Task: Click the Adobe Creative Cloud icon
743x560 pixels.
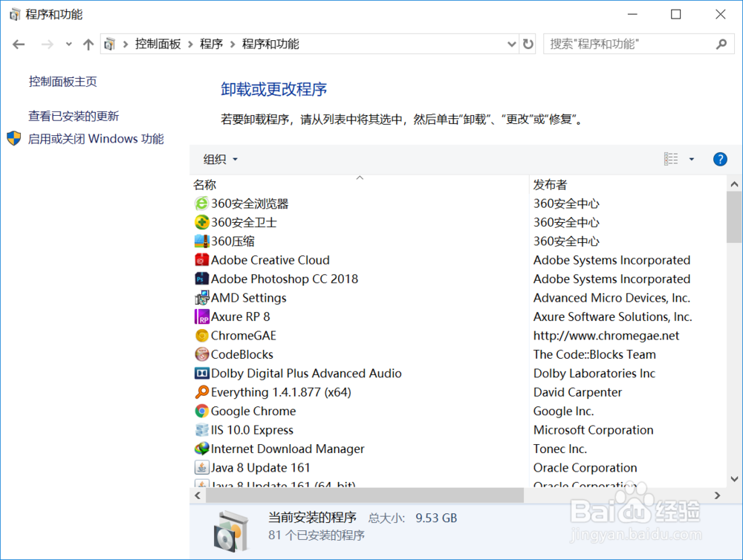Action: [202, 260]
